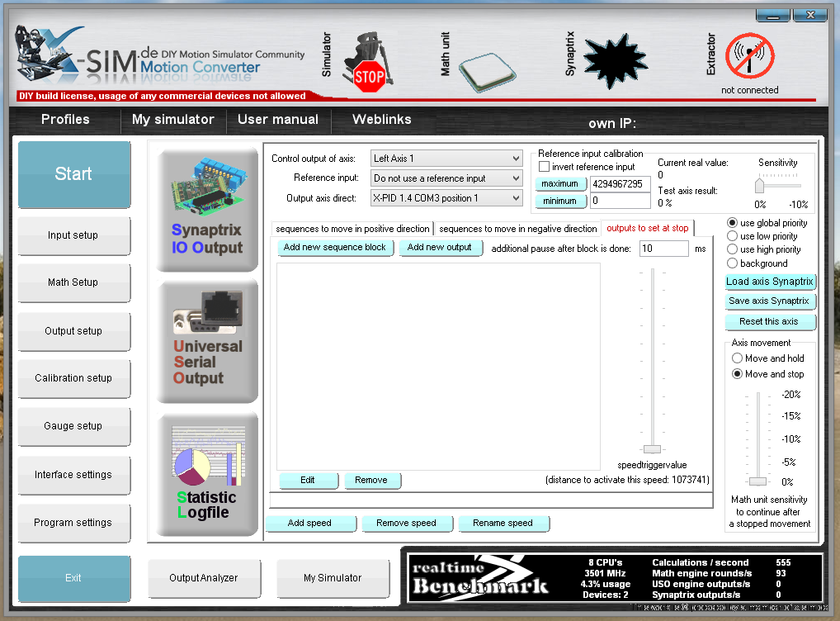Select the use low priority option

pos(732,236)
